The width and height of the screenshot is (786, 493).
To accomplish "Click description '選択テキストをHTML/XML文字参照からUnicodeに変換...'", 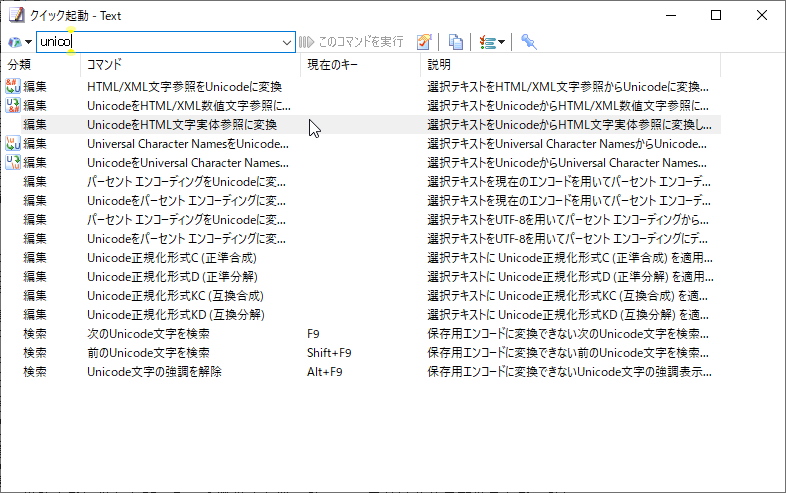I will tap(568, 87).
